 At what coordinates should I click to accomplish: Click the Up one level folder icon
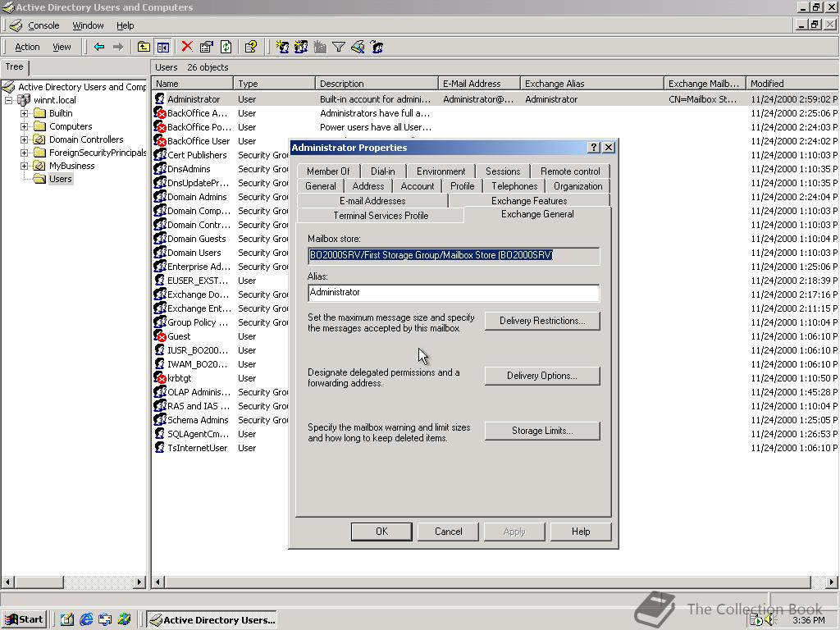pyautogui.click(x=144, y=47)
